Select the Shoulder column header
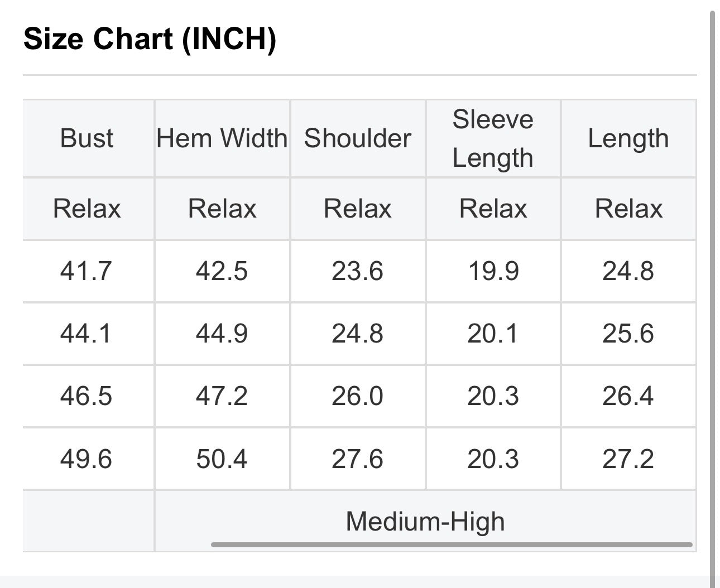 coord(358,138)
